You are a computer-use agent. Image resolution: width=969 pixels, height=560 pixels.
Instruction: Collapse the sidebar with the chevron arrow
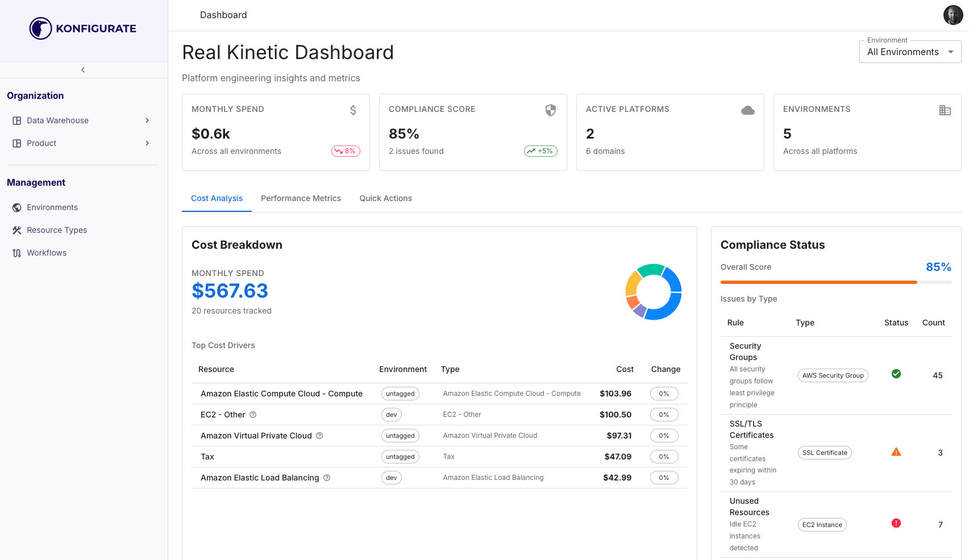[x=82, y=69]
